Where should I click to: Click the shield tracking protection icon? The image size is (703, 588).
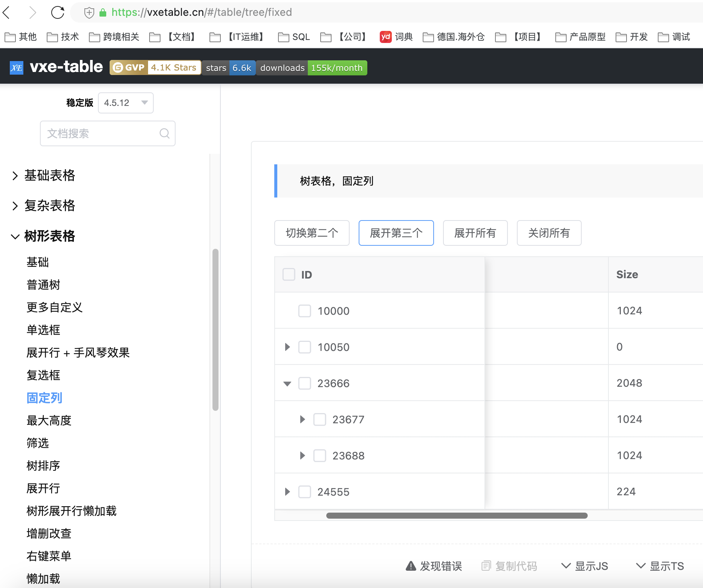click(x=89, y=13)
